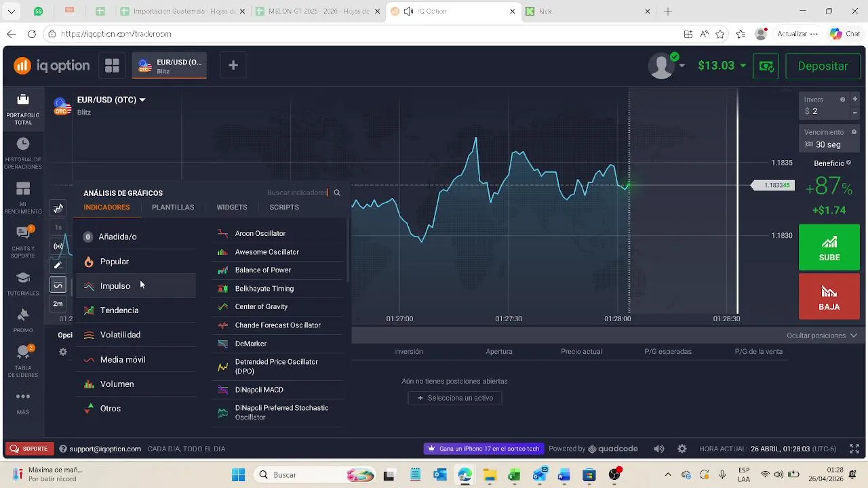Open settings gear in bottom status bar
The height and width of the screenshot is (488, 868).
pos(682,449)
